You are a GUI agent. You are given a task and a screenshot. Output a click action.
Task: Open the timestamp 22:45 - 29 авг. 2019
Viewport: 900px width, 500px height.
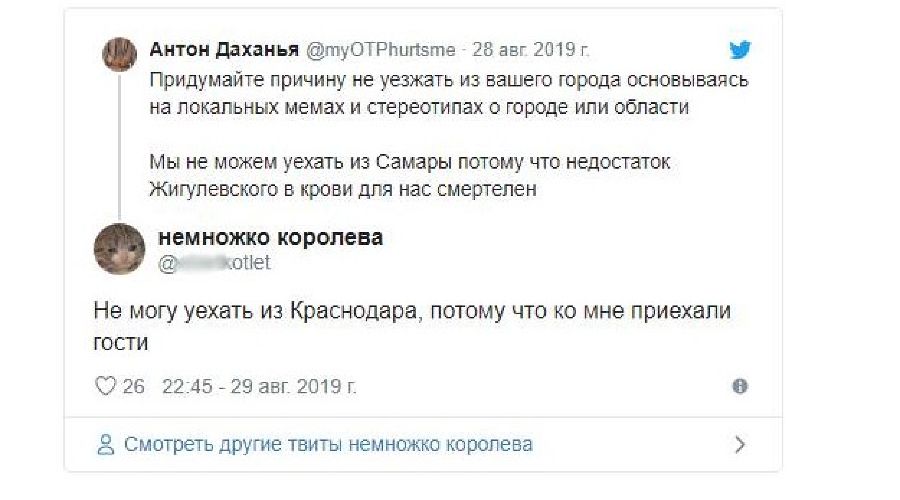point(252,386)
